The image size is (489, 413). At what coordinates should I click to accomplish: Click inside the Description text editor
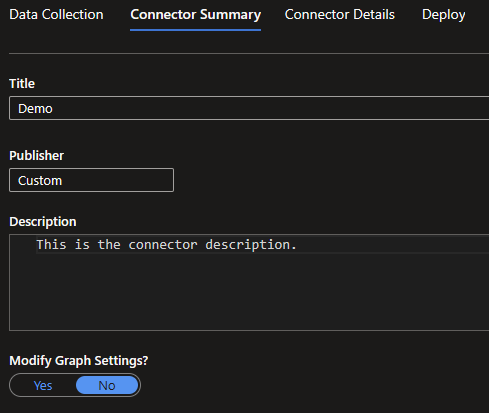coord(249,283)
